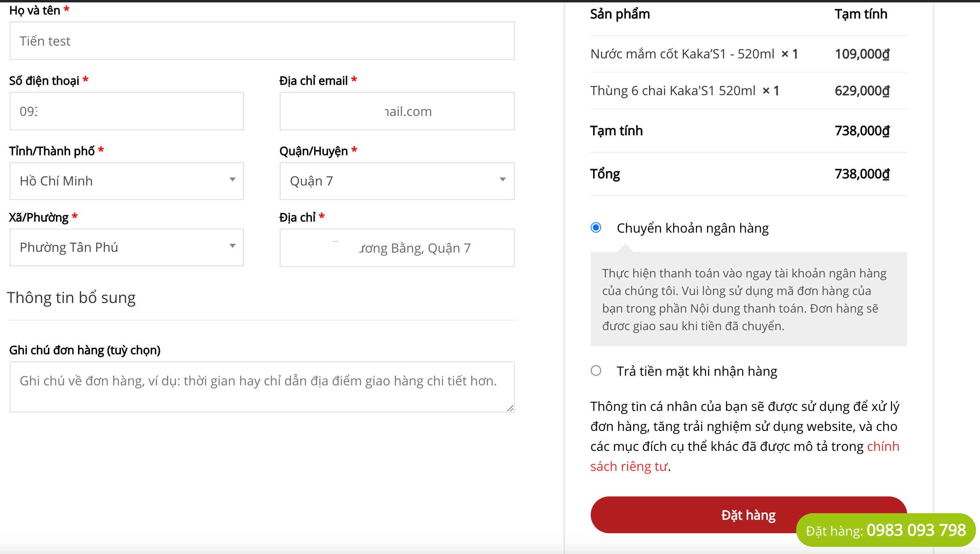Focus the Họ và tên input field
This screenshot has width=980, height=554.
click(262, 41)
